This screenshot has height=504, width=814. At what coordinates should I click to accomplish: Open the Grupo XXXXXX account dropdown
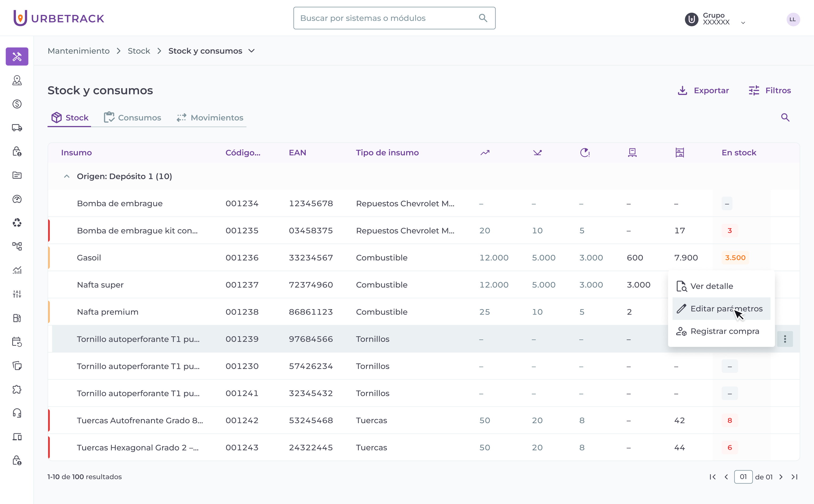743,23
